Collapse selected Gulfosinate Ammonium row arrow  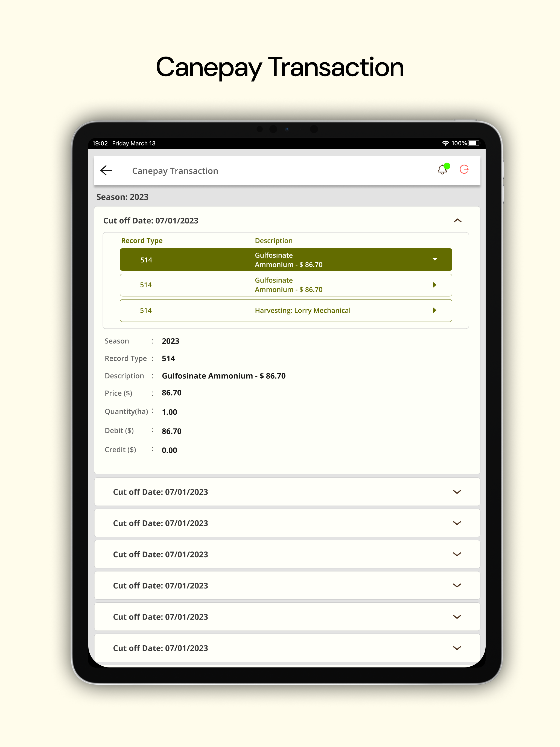[435, 259]
